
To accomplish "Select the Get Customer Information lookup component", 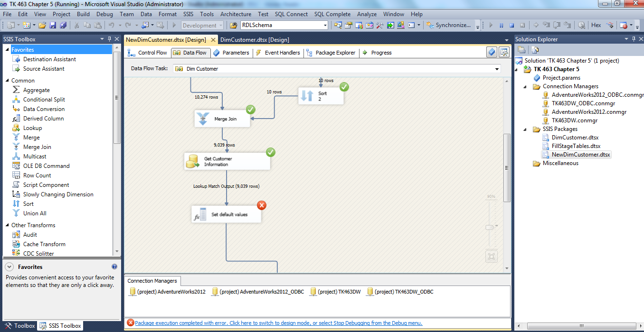I will click(x=227, y=161).
